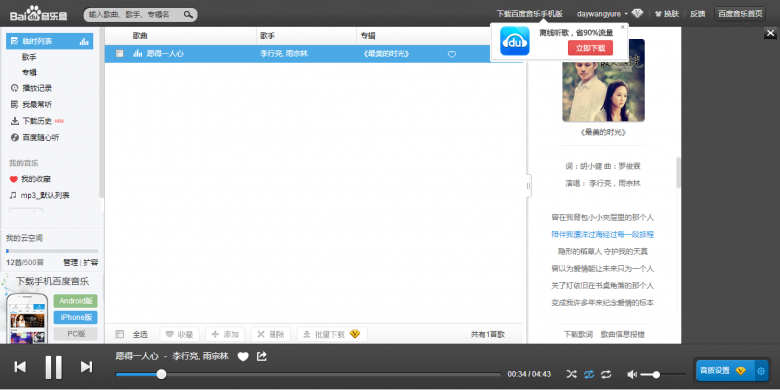Open 百度随心听 radio
Viewport: 780px width, 390px height.
35,137
